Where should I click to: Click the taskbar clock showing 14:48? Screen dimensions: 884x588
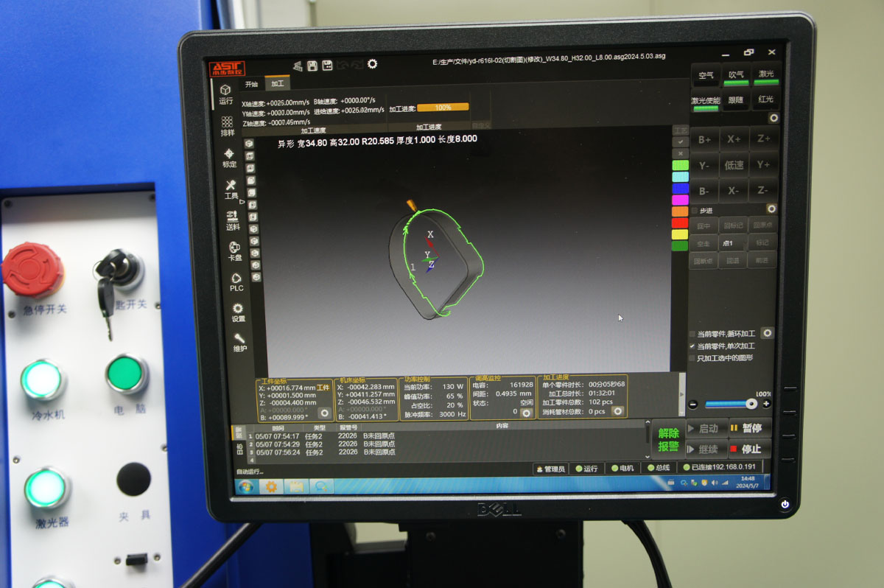coord(747,482)
